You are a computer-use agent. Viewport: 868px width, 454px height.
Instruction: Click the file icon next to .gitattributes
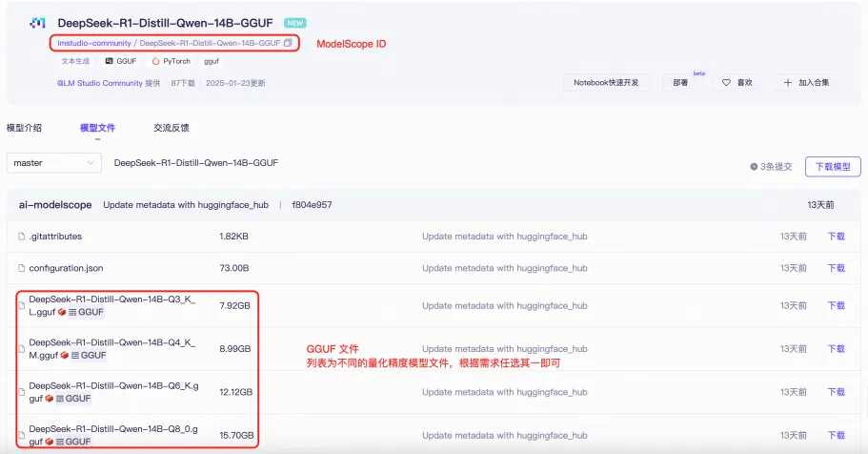click(x=22, y=237)
